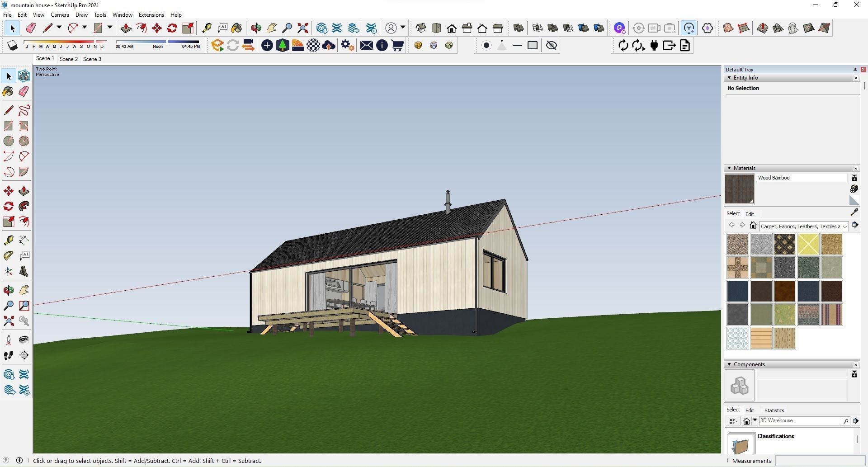Open Enscape asset library tree icon

[x=283, y=45]
